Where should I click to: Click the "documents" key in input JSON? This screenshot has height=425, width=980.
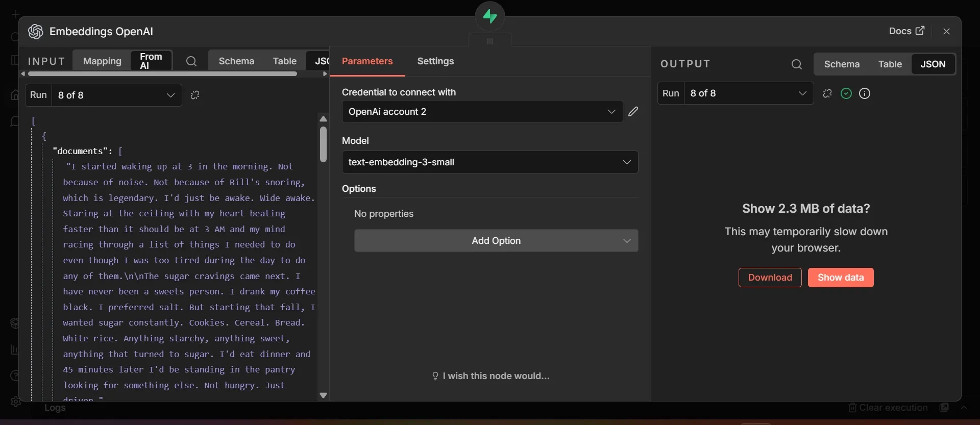tap(80, 151)
